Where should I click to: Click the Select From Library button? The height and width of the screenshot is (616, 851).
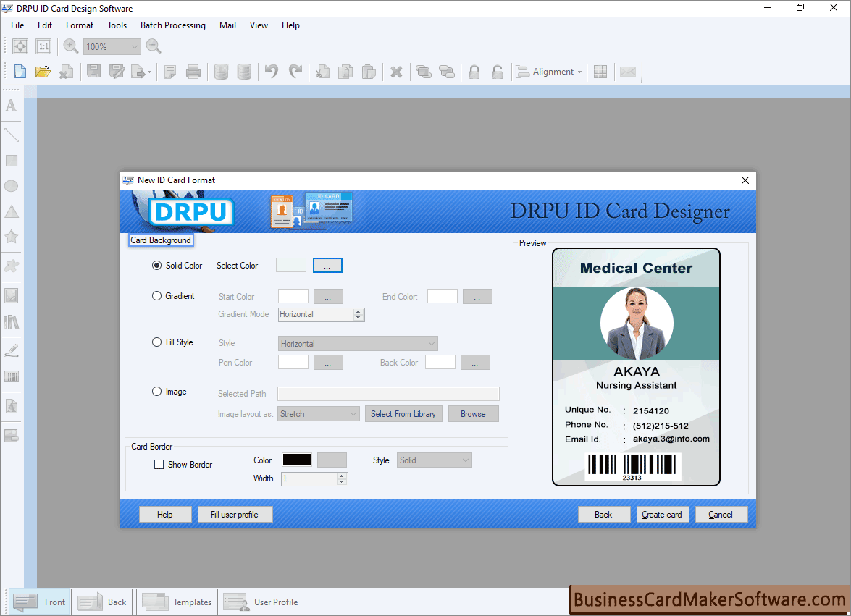click(403, 414)
